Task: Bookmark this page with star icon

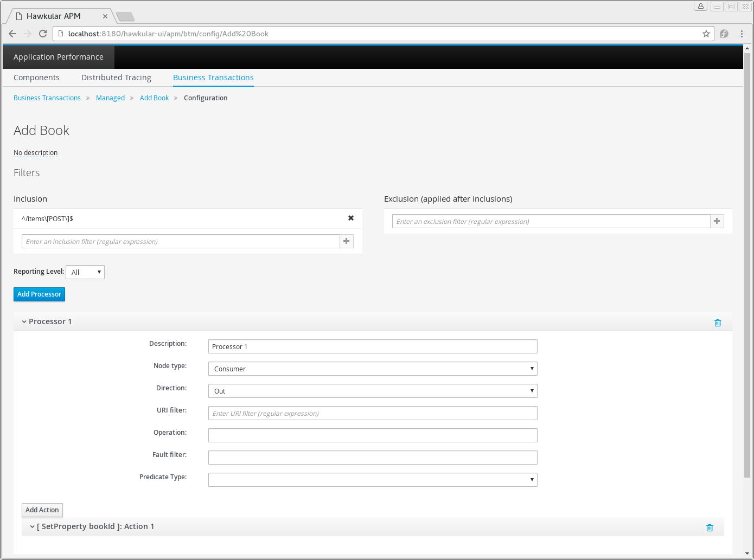Action: coord(706,34)
